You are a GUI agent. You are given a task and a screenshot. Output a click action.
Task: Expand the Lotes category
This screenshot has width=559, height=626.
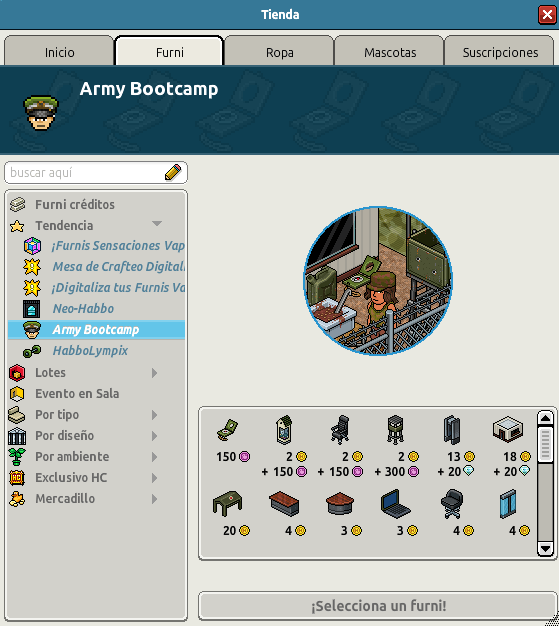pos(155,373)
